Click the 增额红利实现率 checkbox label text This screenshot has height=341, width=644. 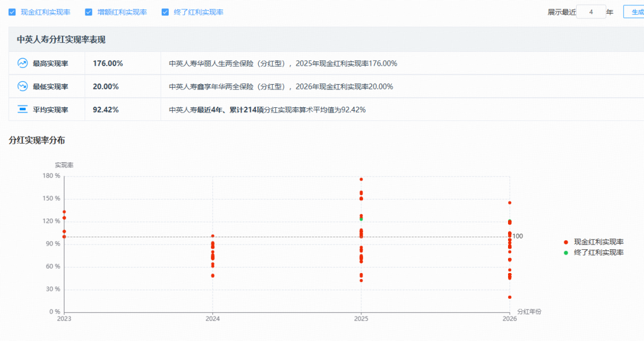pos(122,13)
